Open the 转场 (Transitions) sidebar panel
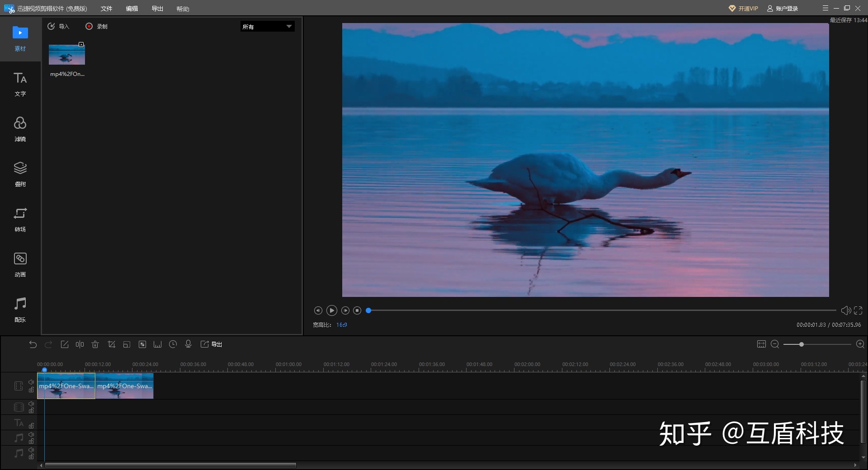Image resolution: width=868 pixels, height=470 pixels. pyautogui.click(x=20, y=219)
